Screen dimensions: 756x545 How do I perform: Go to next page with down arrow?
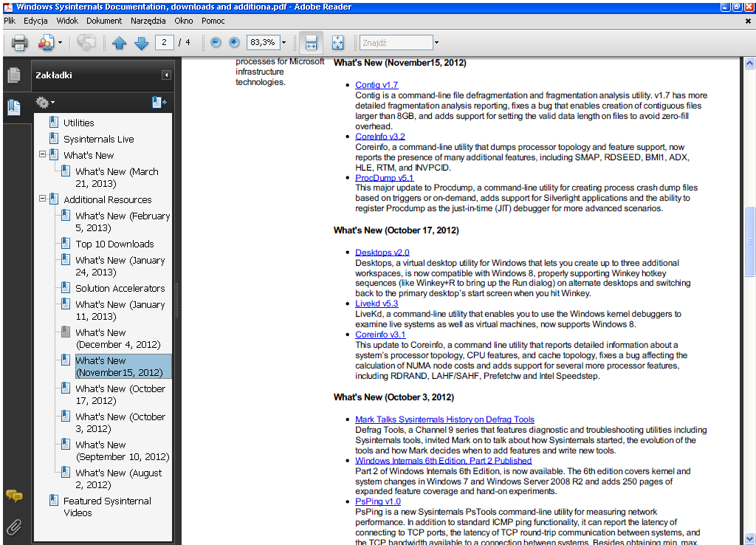pyautogui.click(x=141, y=43)
